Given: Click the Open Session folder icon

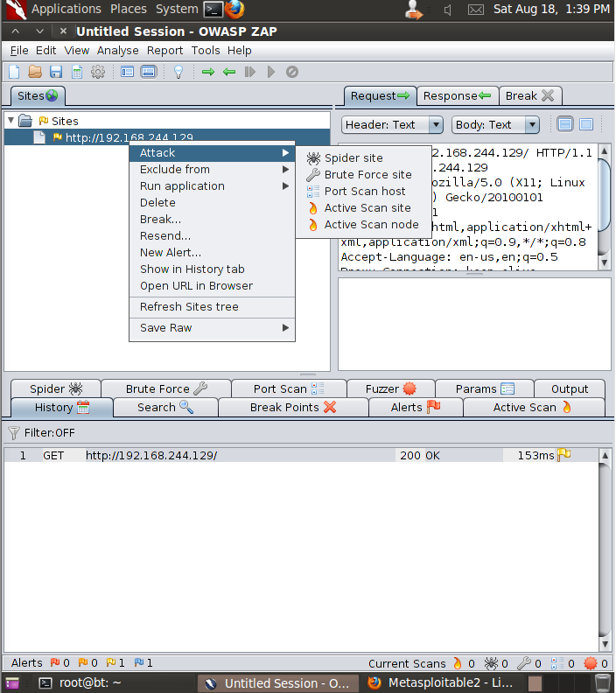Looking at the screenshot, I should point(35,72).
